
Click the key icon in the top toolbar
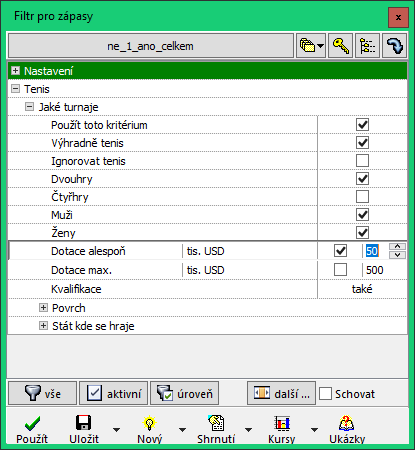[x=341, y=46]
